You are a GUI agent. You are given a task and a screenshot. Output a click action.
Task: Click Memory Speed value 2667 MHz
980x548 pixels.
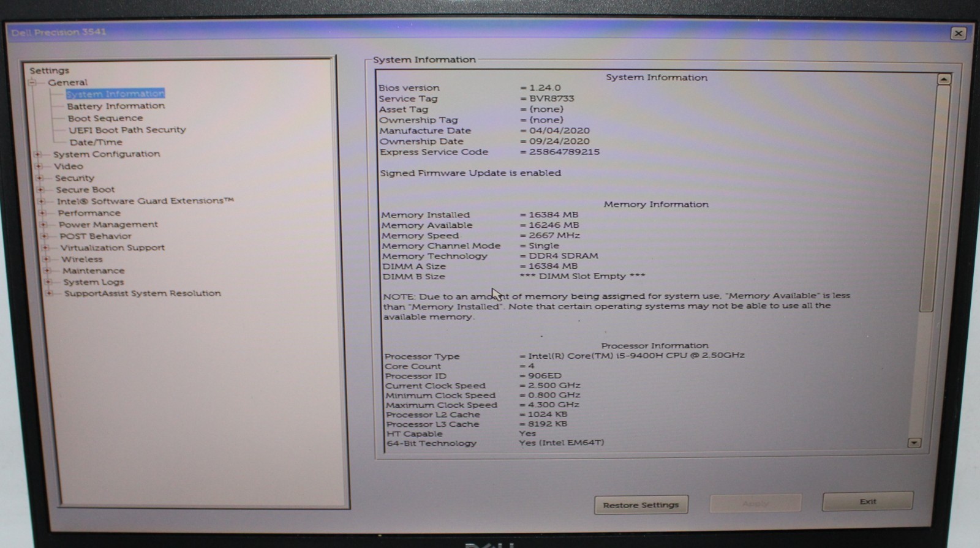click(x=554, y=236)
